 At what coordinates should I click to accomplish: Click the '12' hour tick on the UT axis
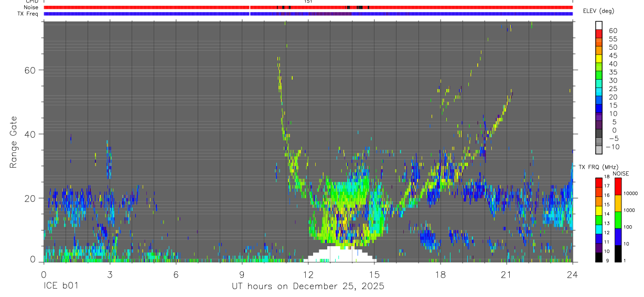(308, 273)
